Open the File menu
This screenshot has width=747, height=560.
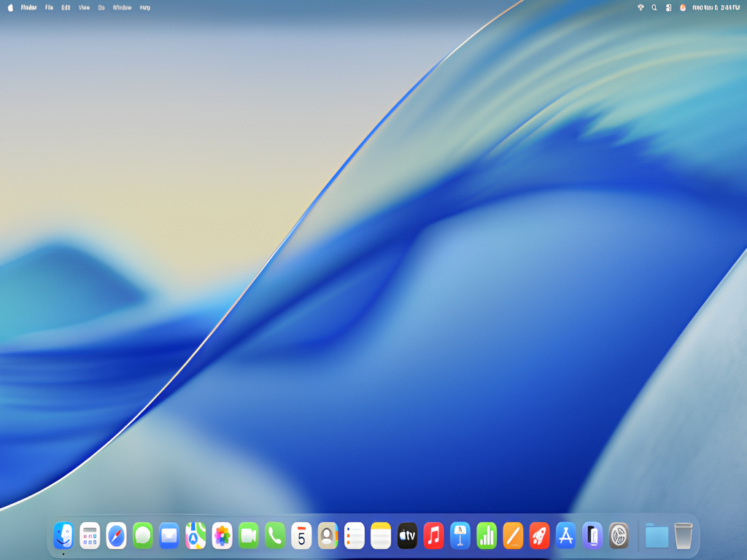pyautogui.click(x=49, y=7)
